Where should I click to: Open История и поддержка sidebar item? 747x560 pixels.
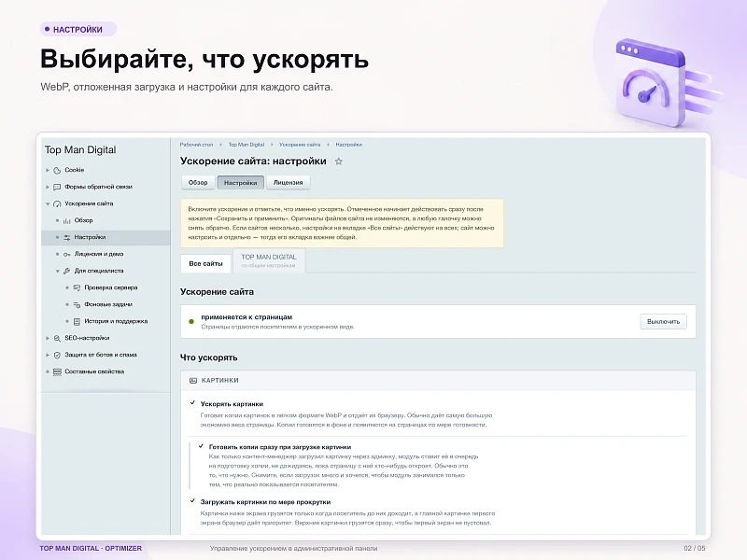click(x=116, y=321)
